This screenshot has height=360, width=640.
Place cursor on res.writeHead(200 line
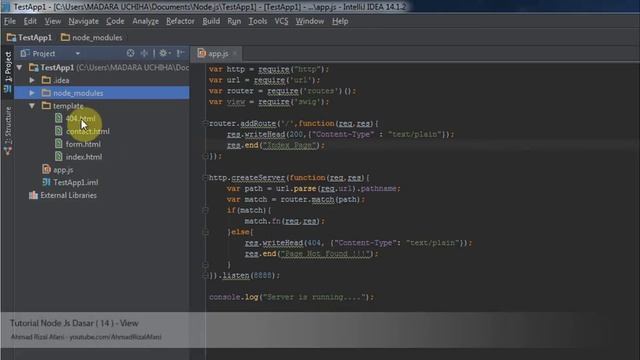(340, 134)
